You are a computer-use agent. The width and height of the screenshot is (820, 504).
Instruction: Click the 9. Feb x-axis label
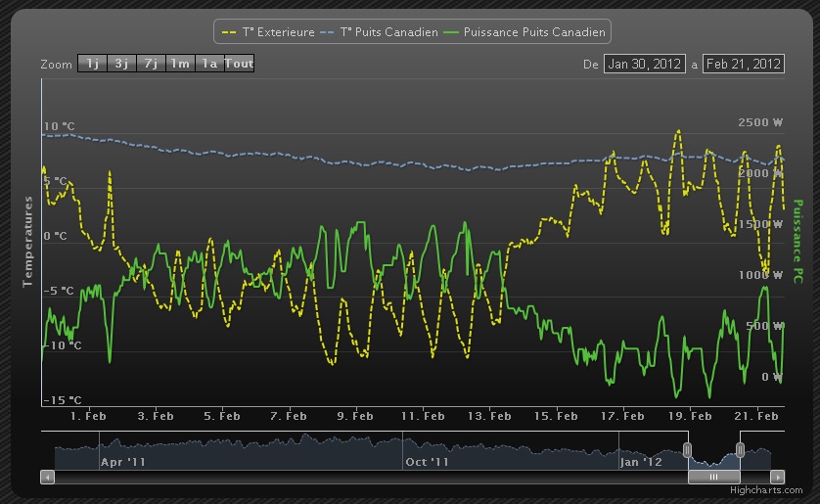point(355,416)
